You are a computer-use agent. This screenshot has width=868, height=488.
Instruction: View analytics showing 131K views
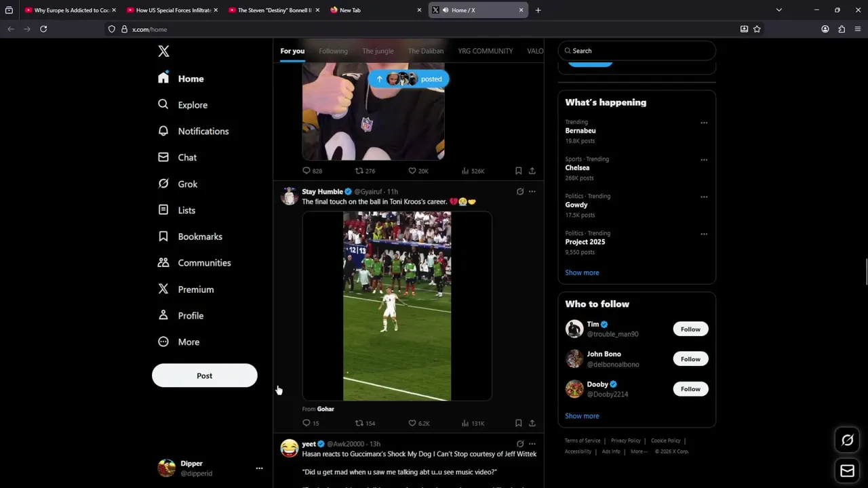coord(473,423)
